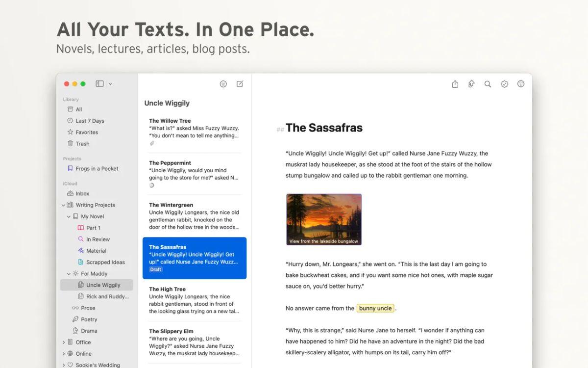This screenshot has height=368, width=588.
Task: Click the new sheet compose icon
Action: click(240, 84)
